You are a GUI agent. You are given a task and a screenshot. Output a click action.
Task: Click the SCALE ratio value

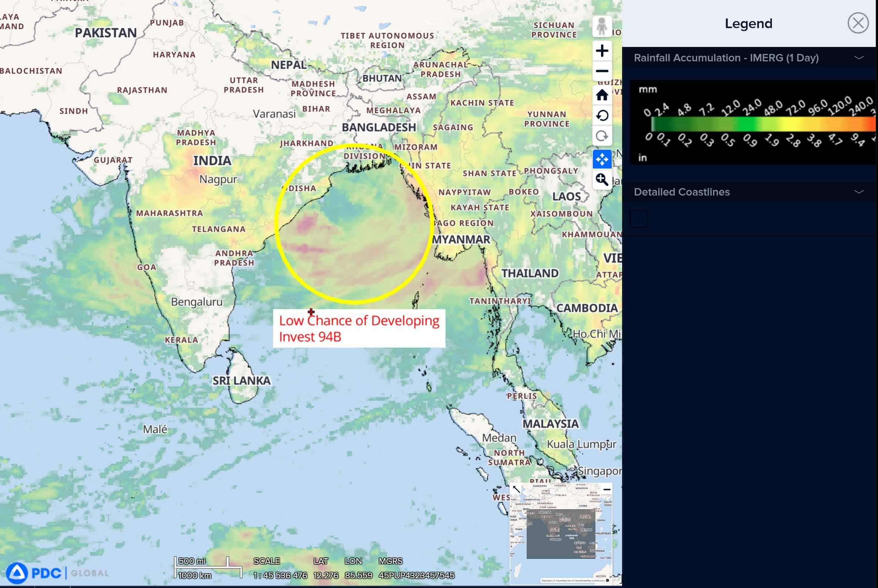point(280,575)
